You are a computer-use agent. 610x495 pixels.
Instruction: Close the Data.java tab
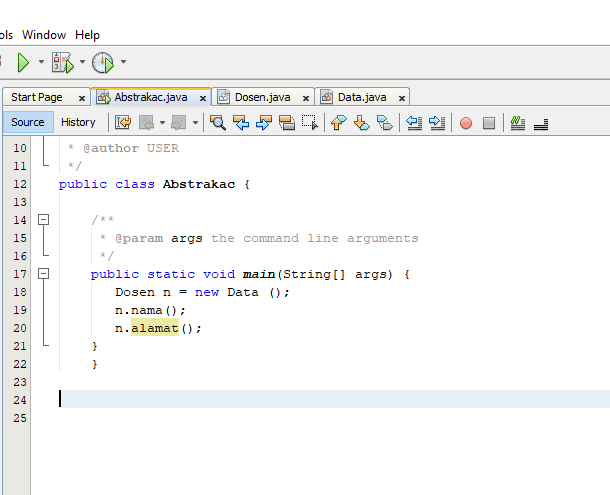(402, 98)
